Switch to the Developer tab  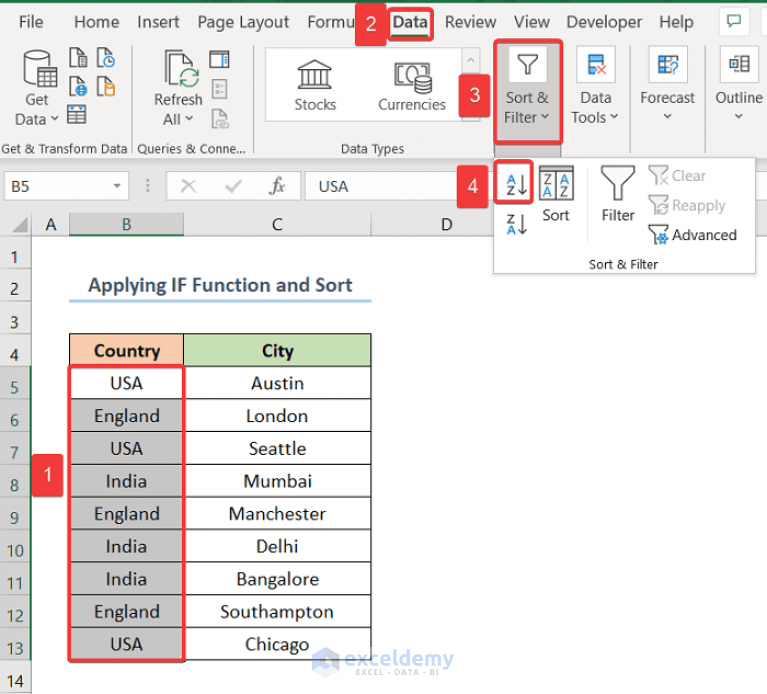coord(604,22)
